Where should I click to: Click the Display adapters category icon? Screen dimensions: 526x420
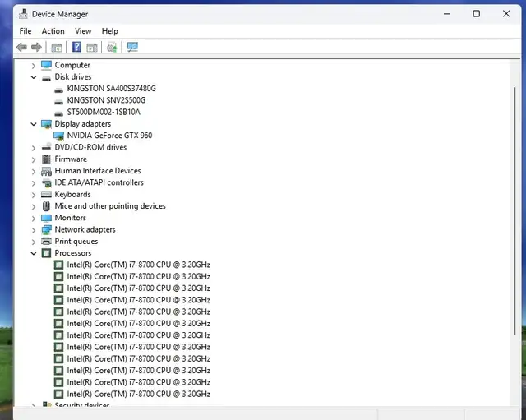click(x=46, y=124)
